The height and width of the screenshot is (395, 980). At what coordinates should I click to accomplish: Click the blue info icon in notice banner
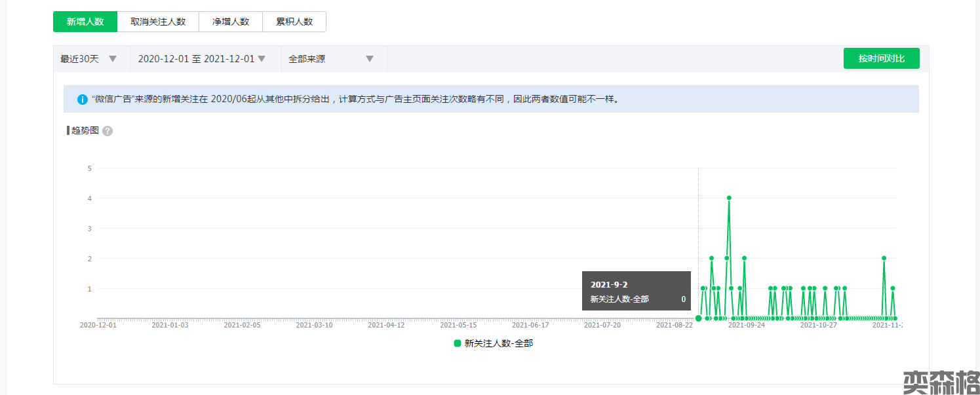click(82, 100)
